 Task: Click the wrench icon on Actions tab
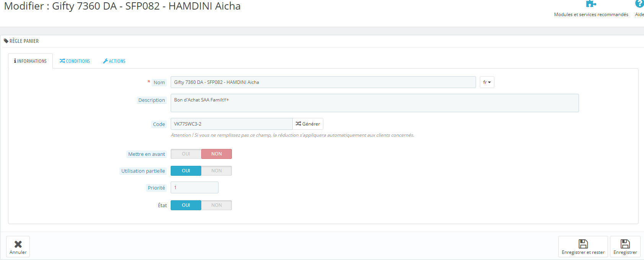tap(105, 61)
